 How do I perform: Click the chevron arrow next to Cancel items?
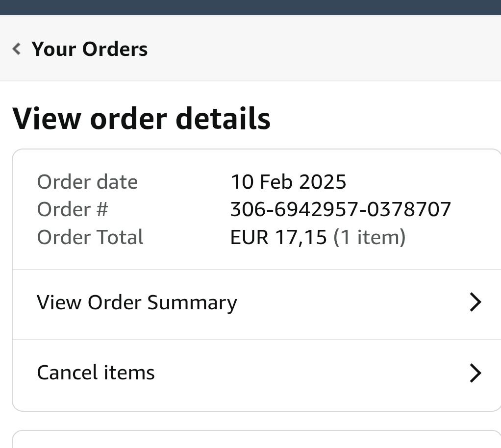click(475, 373)
